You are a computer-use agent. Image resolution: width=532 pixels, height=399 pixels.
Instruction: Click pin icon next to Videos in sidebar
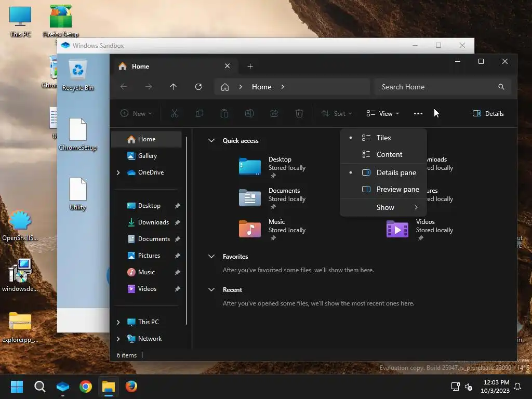pos(177,289)
